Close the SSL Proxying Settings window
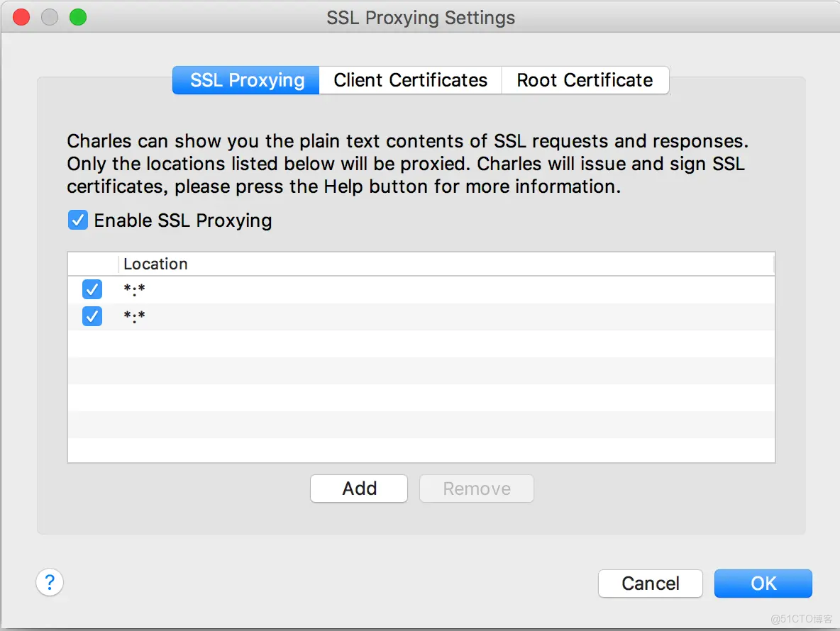This screenshot has width=840, height=631. [x=21, y=18]
